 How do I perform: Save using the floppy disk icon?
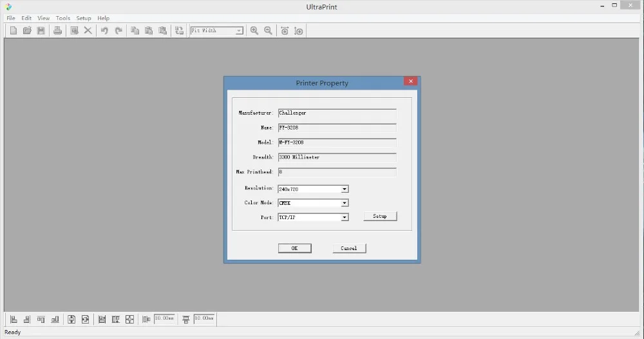pos(41,30)
